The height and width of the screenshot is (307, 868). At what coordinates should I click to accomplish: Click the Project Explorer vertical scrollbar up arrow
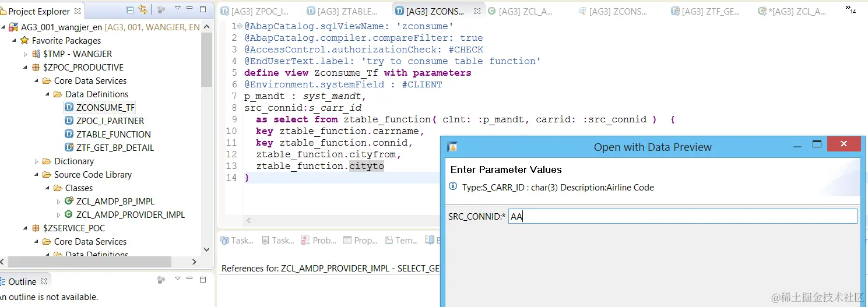click(x=206, y=26)
